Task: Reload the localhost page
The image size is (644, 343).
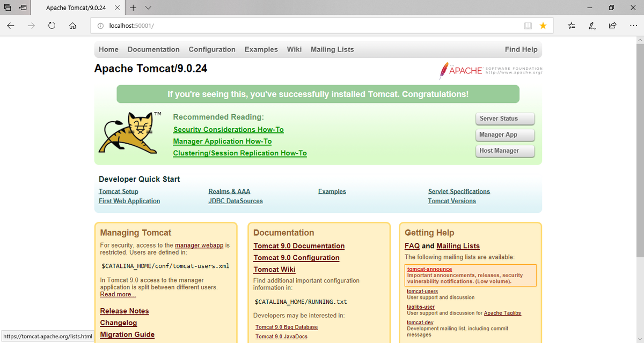Action: (x=52, y=25)
